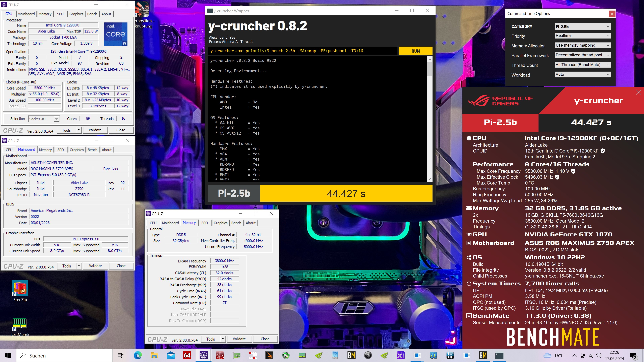Open the 3DMark orange-striped taskbar icon

pyautogui.click(x=269, y=355)
